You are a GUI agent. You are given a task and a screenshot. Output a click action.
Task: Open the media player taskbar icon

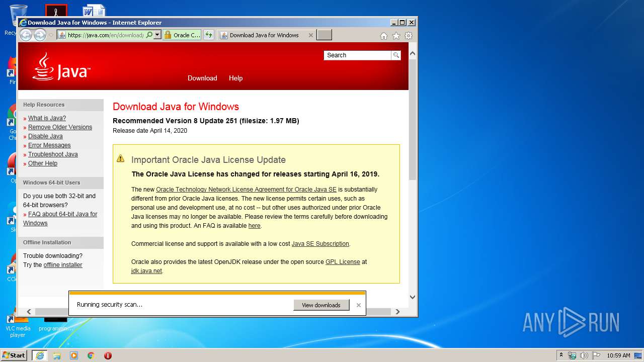pos(74,355)
